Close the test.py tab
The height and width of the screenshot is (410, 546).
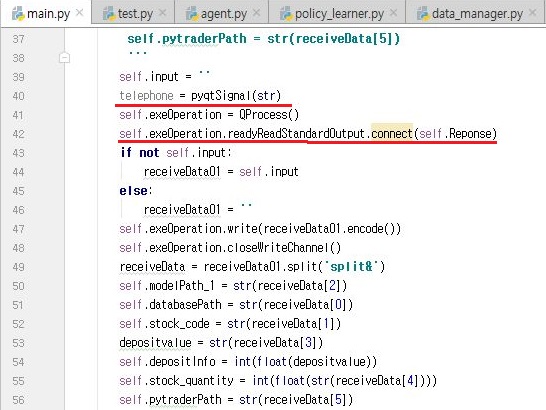click(x=162, y=13)
